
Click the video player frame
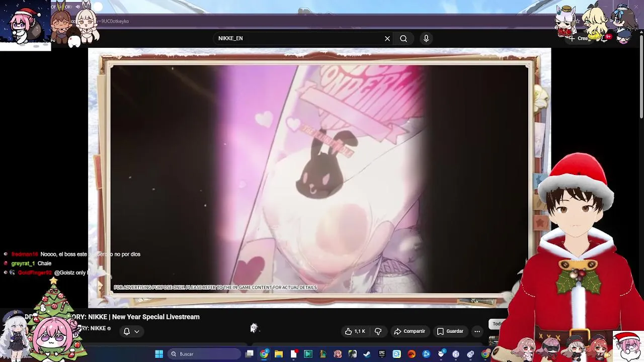(319, 177)
